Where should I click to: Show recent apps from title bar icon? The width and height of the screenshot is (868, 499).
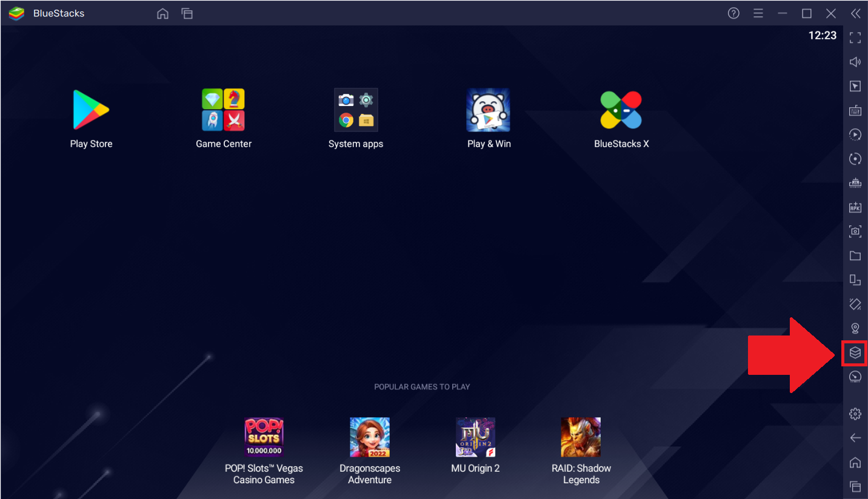coord(187,13)
